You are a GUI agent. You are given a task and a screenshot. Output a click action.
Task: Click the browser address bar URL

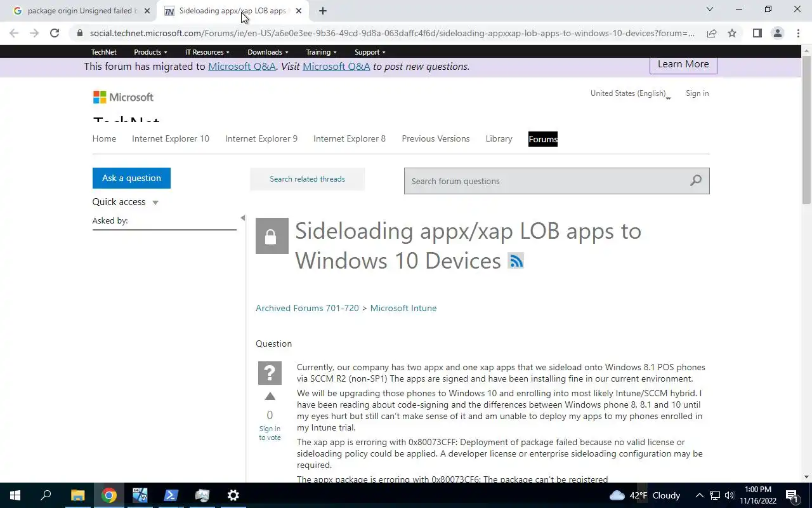[x=392, y=33]
